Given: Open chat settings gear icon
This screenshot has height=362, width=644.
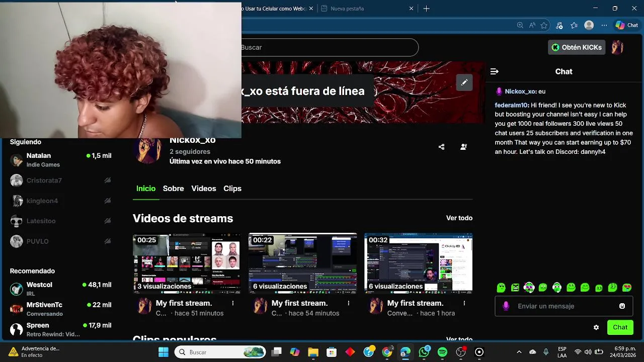Looking at the screenshot, I should click(596, 327).
